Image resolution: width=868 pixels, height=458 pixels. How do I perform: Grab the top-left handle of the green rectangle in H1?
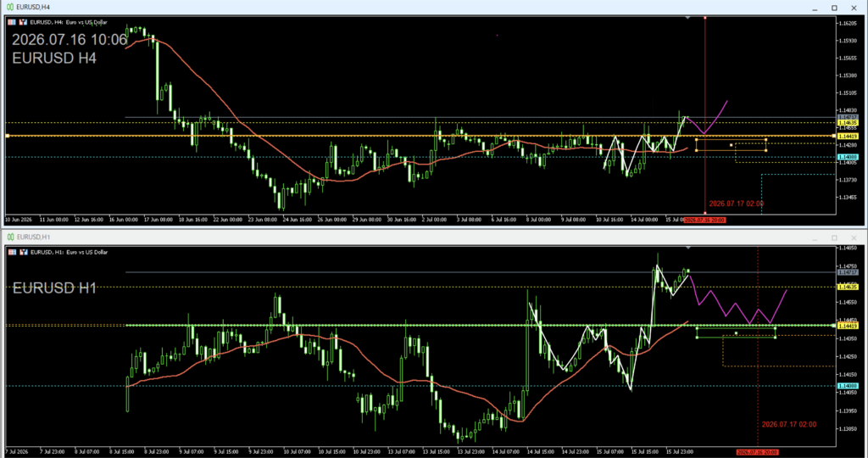click(x=697, y=328)
